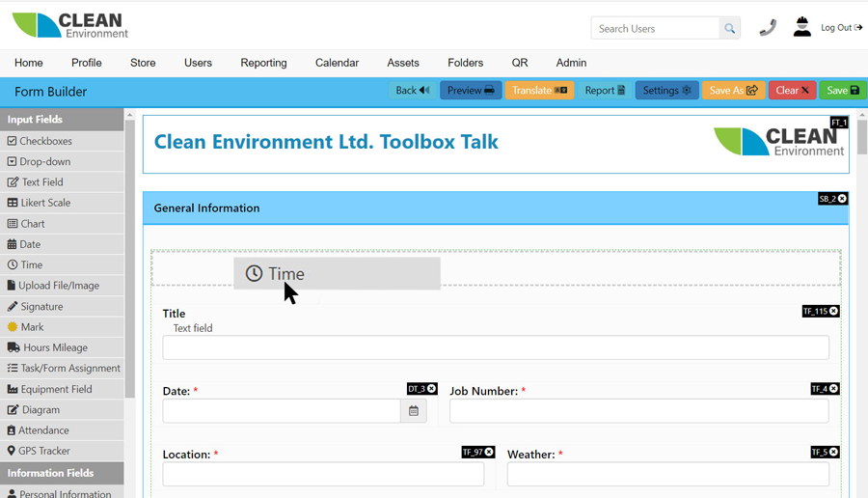Click the Location input box
Viewport: 868px width, 498px height.
click(x=323, y=474)
